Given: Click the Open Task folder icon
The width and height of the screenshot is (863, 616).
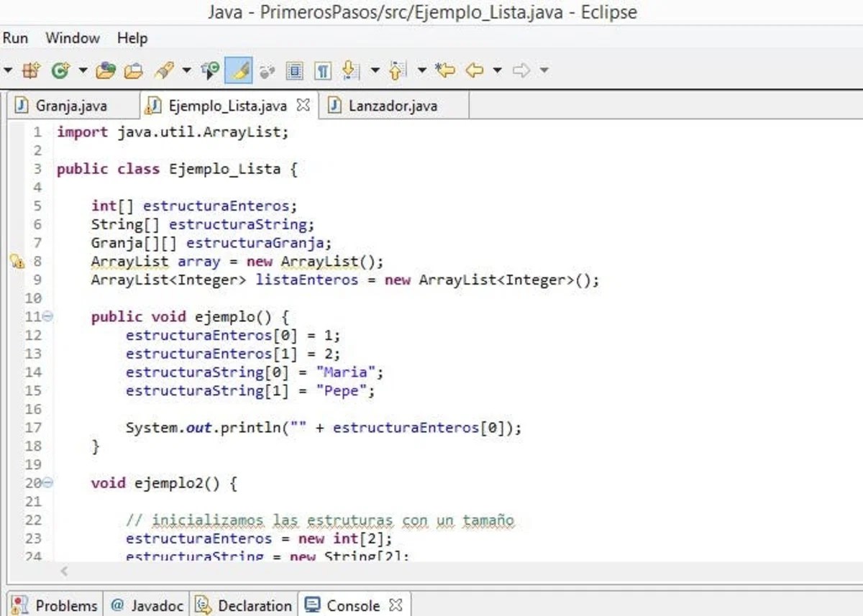Looking at the screenshot, I should pyautogui.click(x=134, y=70).
